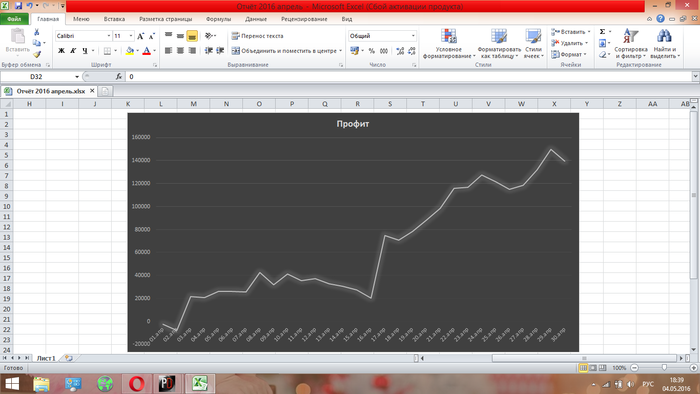Image resolution: width=700 pixels, height=394 pixels.
Task: Expand the Name Box D32 dropdown
Action: tap(77, 77)
